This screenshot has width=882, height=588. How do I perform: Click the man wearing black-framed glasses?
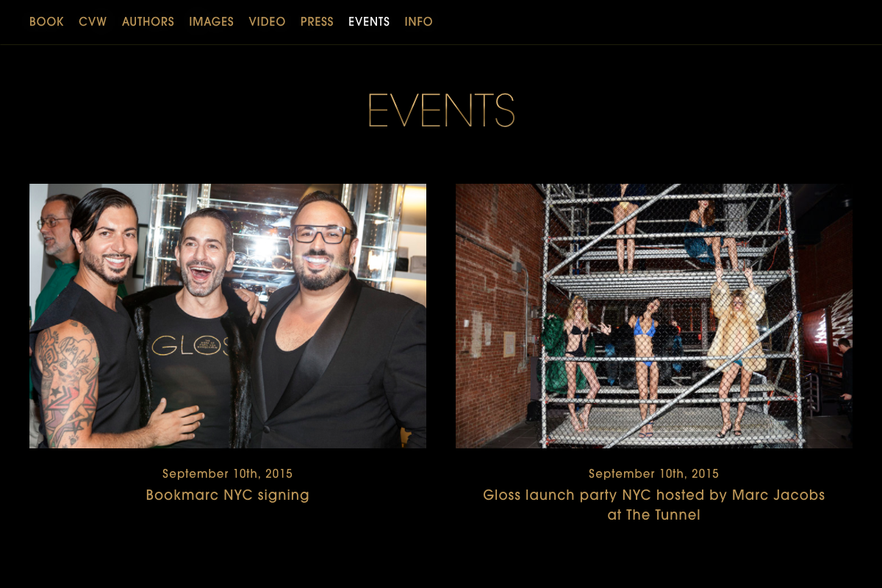tap(331, 323)
